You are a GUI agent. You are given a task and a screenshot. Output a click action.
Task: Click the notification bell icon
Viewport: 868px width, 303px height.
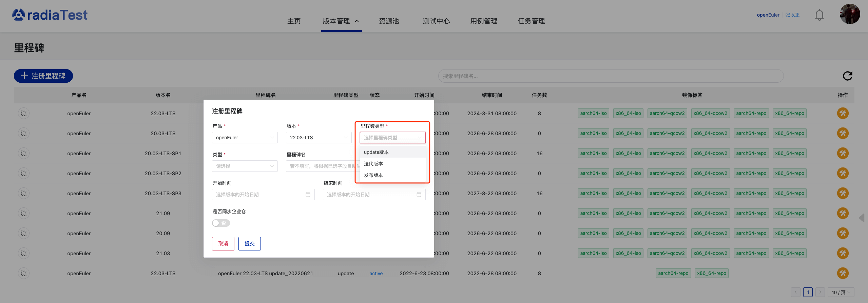point(819,15)
